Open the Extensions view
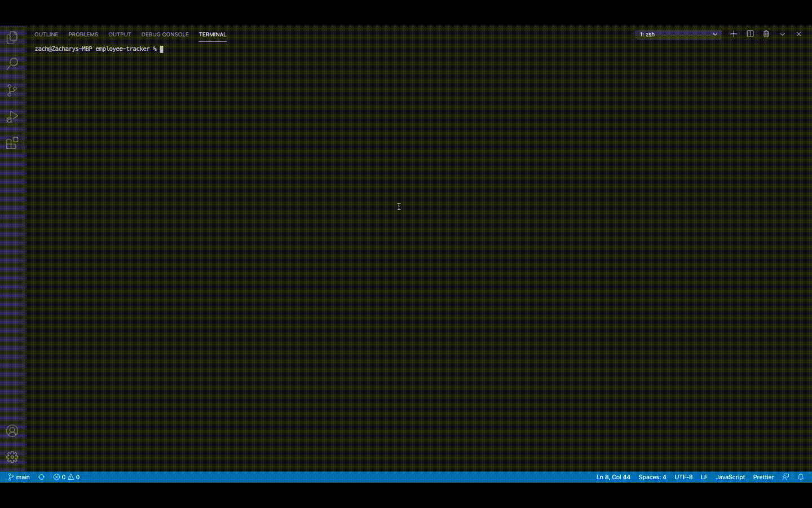The width and height of the screenshot is (812, 508). 12,143
